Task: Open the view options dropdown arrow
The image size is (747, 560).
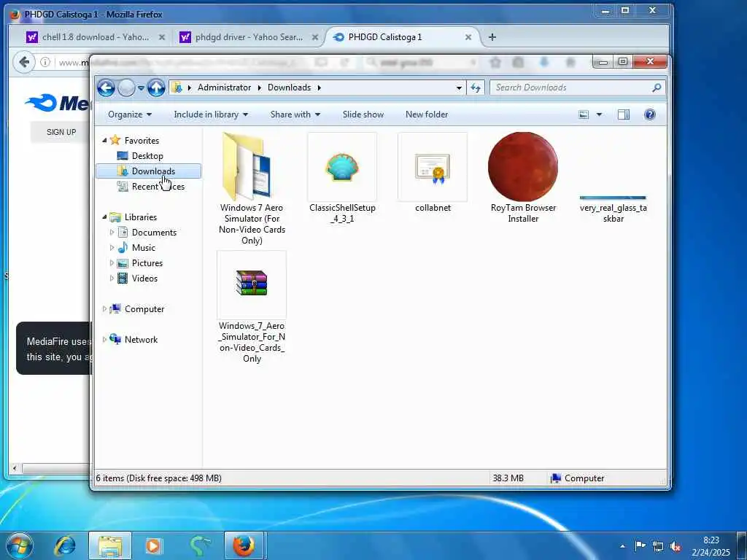Action: pos(600,114)
